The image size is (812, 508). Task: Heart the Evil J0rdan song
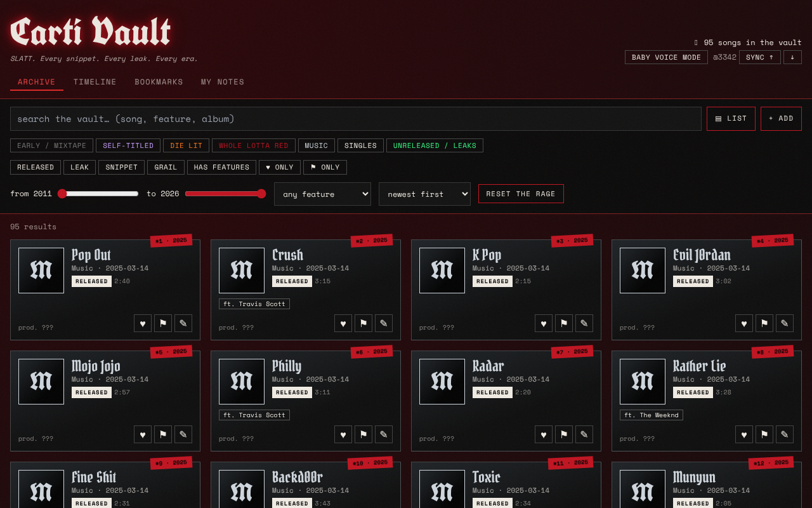pos(744,323)
